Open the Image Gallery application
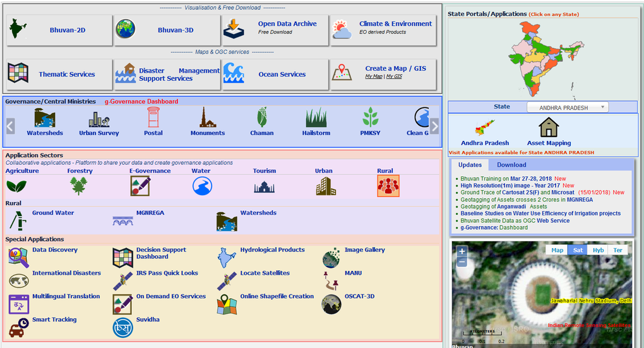Viewport: 644px width, 348px height. (x=365, y=250)
